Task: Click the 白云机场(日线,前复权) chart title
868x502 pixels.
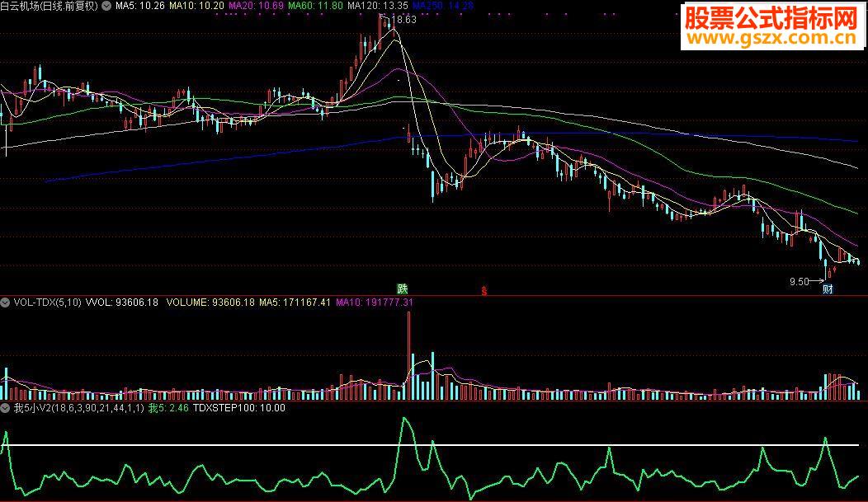Action: tap(50, 6)
